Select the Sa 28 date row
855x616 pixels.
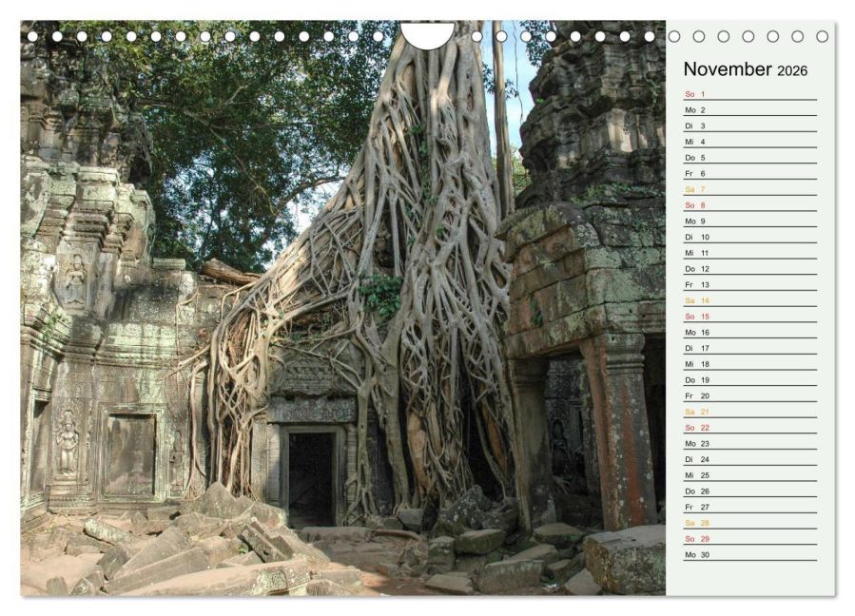(x=750, y=523)
